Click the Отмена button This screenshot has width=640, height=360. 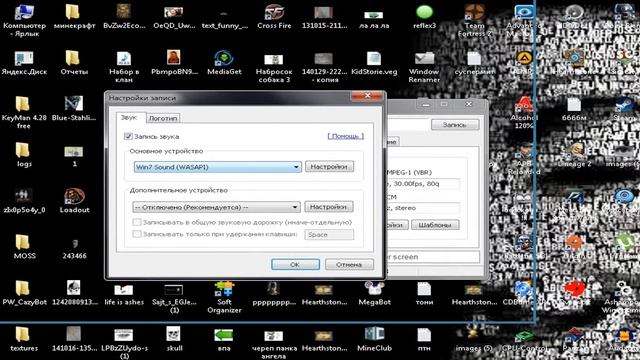tap(349, 264)
